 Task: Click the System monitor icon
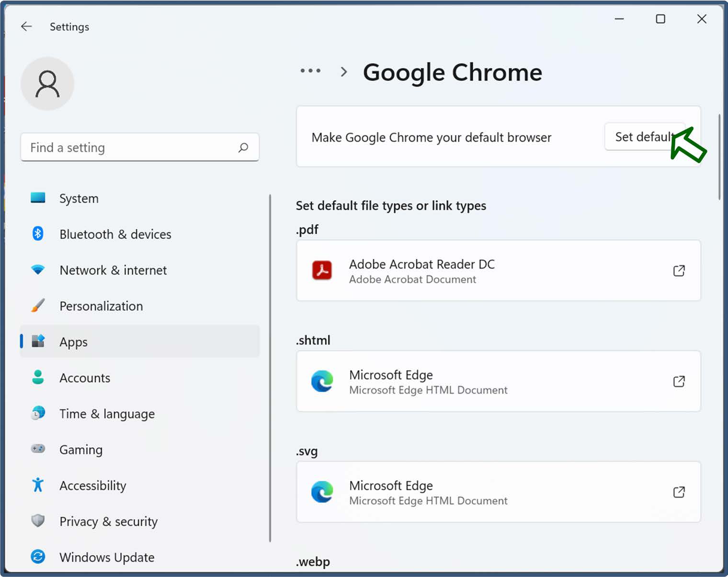pos(38,198)
